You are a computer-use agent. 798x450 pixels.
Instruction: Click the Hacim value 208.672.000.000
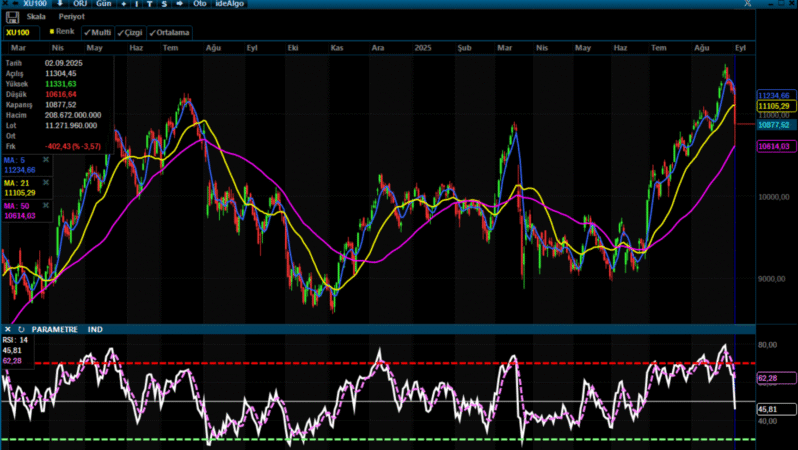[73, 115]
